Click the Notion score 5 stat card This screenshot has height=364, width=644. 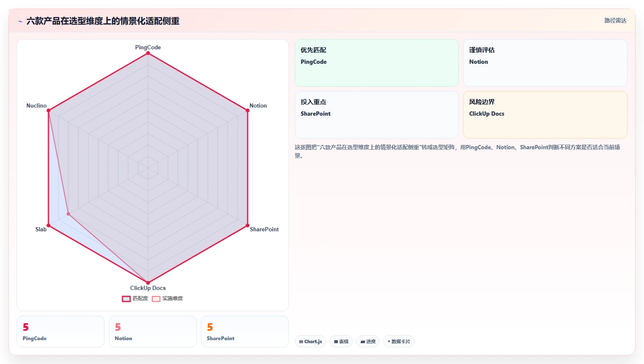point(153,332)
